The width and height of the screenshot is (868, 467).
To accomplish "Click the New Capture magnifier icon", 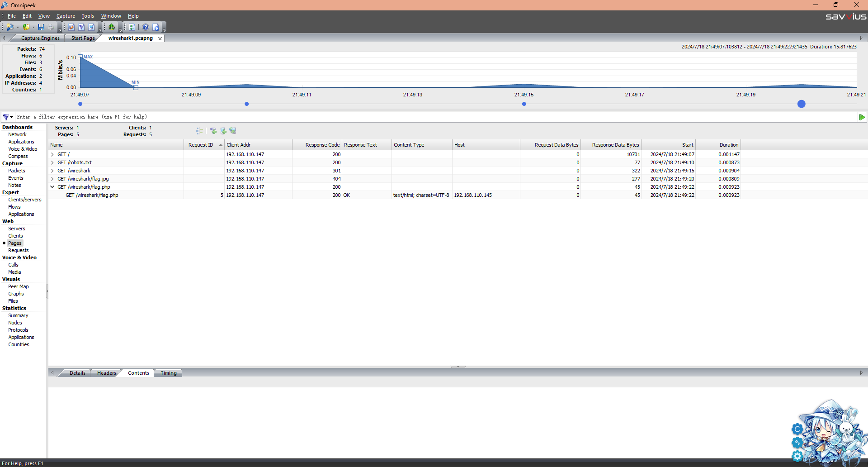I will click(10, 27).
